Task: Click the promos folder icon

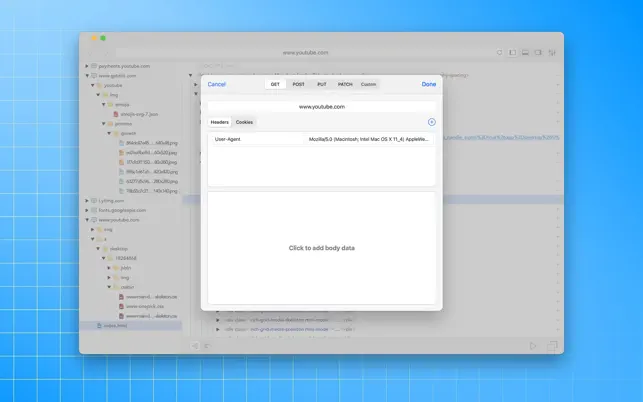Action: point(110,123)
